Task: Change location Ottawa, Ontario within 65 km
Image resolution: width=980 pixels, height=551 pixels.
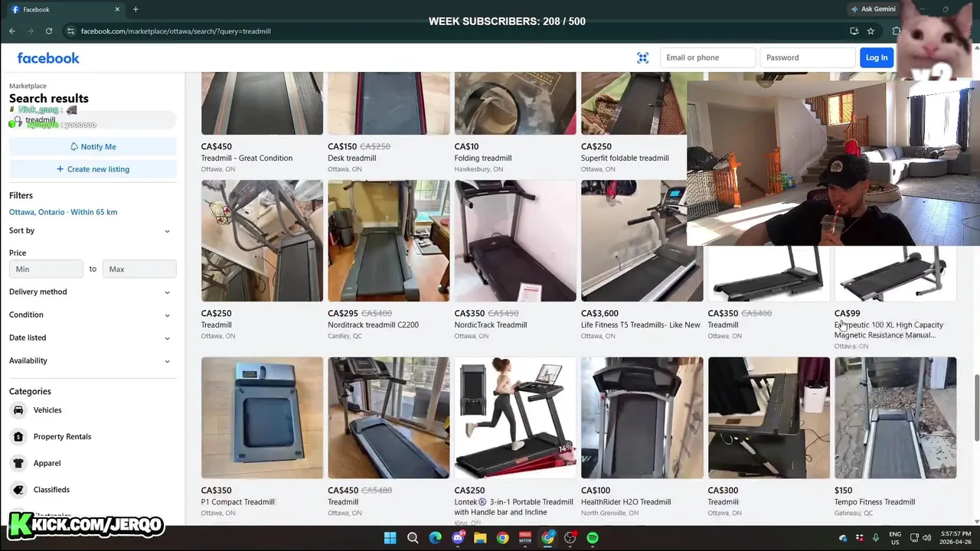Action: click(x=63, y=212)
